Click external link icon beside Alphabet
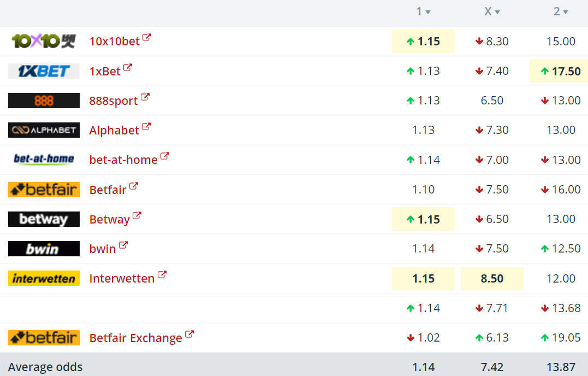 pyautogui.click(x=146, y=126)
